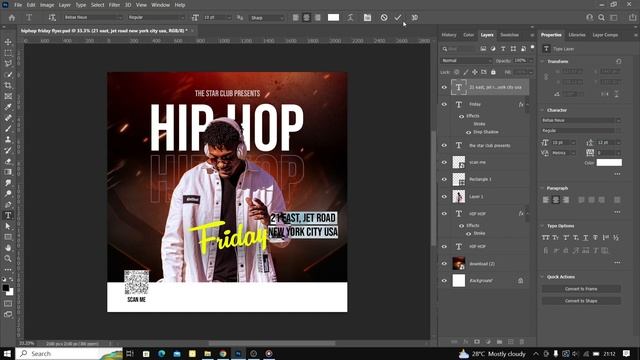Commit text edits with the checkmark
640x360 pixels.
point(398,18)
